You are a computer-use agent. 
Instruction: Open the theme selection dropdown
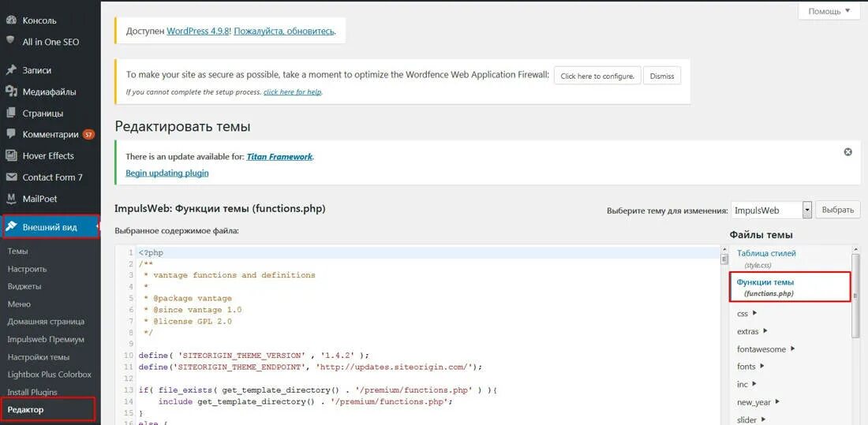[x=806, y=210]
